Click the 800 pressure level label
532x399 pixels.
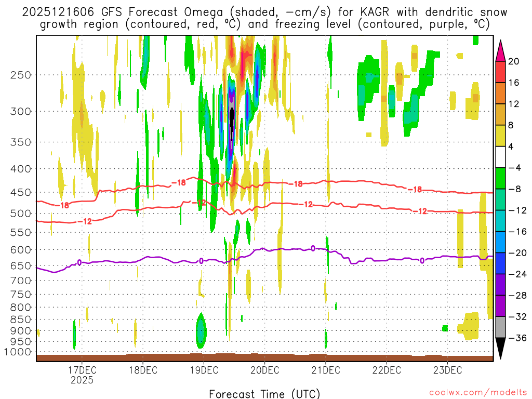click(21, 308)
